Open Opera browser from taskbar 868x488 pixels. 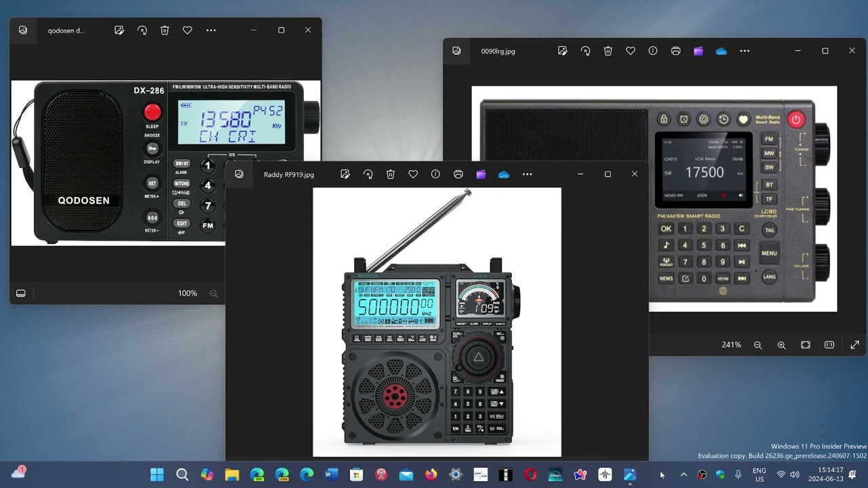pos(530,474)
